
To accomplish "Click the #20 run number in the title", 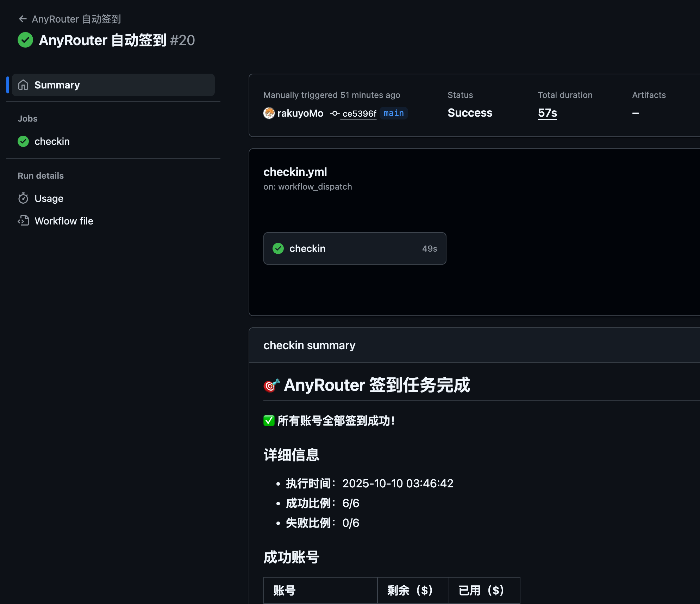I will click(182, 40).
